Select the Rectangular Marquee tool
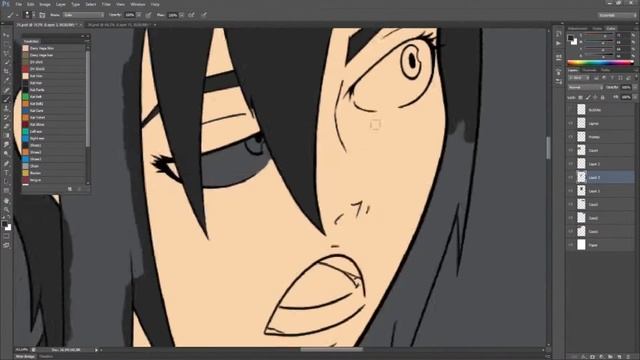 pyautogui.click(x=6, y=44)
